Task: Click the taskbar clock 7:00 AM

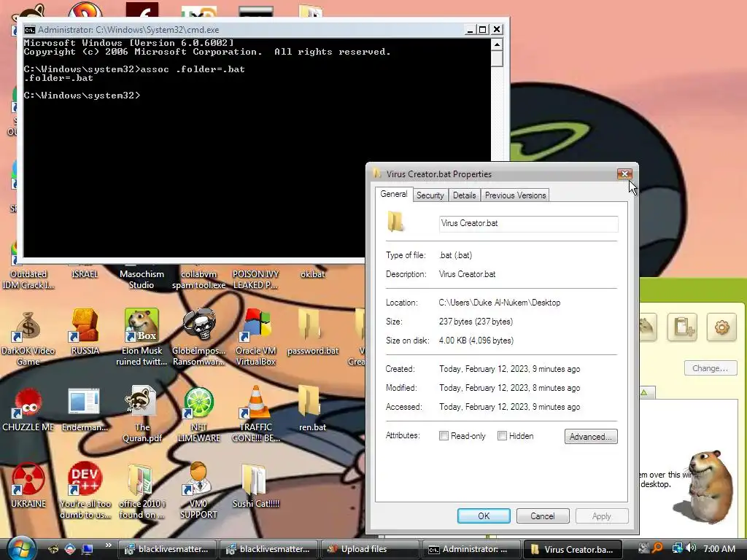Action: 719,549
